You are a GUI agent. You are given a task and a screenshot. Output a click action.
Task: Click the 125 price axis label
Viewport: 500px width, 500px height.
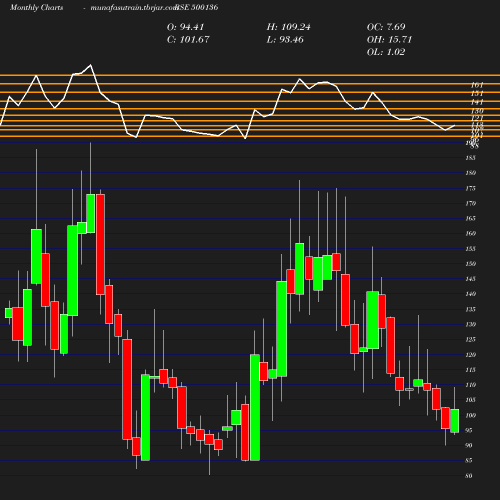[x=470, y=340]
